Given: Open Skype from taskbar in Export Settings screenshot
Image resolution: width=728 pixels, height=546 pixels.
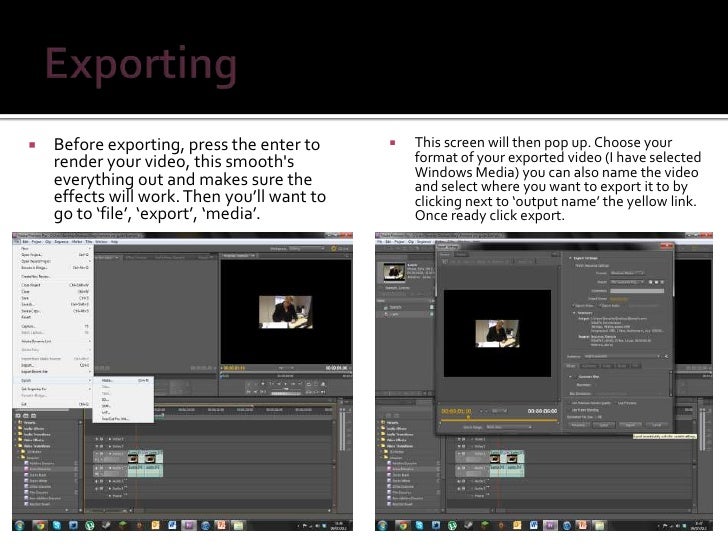Looking at the screenshot, I should tap(419, 525).
